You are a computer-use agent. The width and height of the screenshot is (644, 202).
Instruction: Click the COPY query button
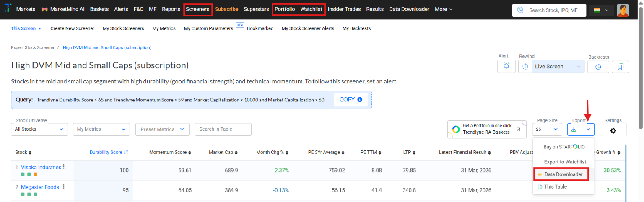click(x=351, y=100)
